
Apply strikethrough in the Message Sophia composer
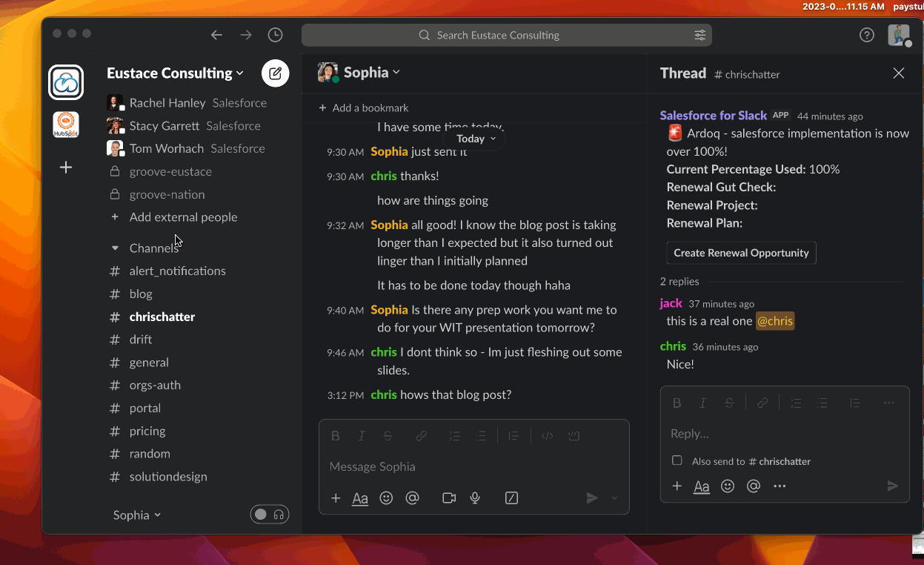coord(388,436)
